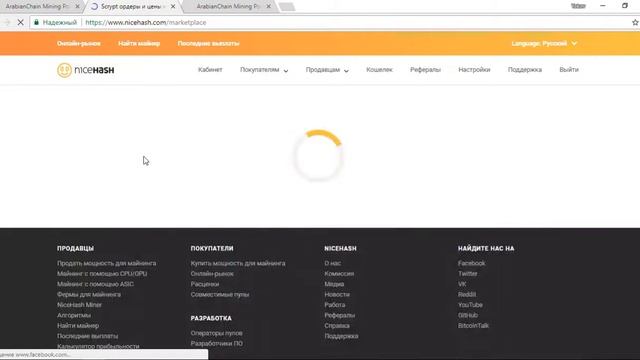
Task: Open the Language: Русский dropdown
Action: tap(544, 43)
